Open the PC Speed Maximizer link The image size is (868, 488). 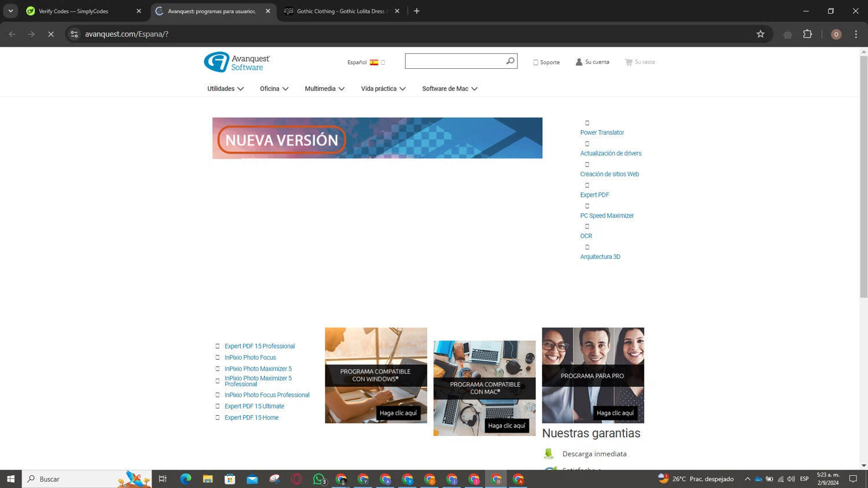click(x=607, y=216)
